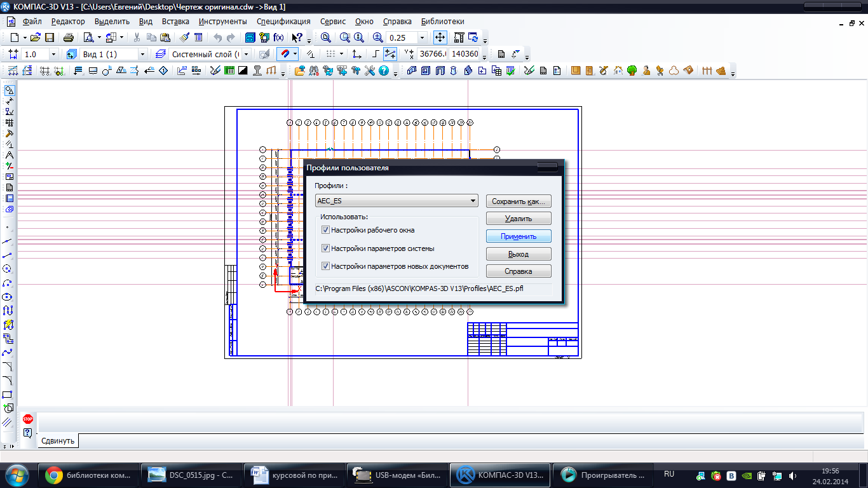Image resolution: width=868 pixels, height=488 pixels.
Task: Click the Refresh view icon
Action: click(473, 37)
